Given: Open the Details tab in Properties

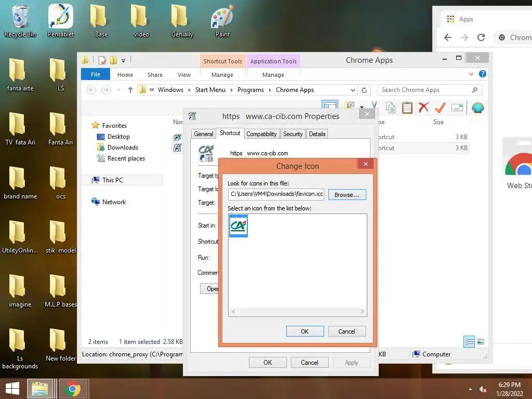Looking at the screenshot, I should [317, 134].
